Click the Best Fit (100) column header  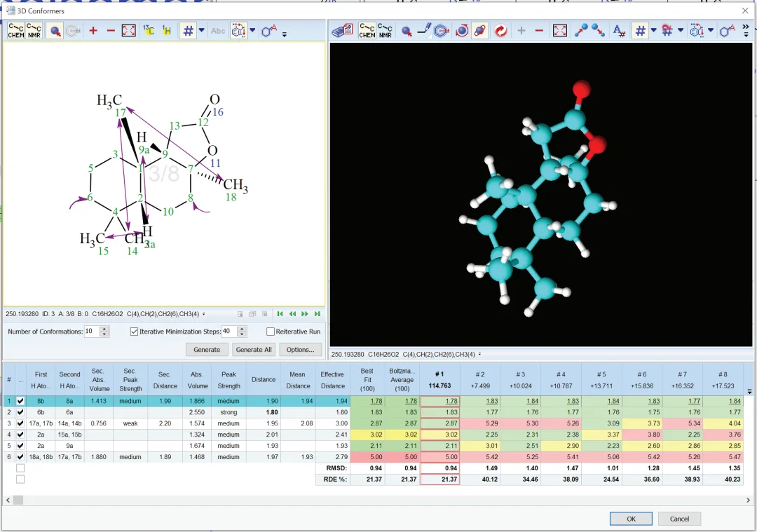click(x=367, y=380)
